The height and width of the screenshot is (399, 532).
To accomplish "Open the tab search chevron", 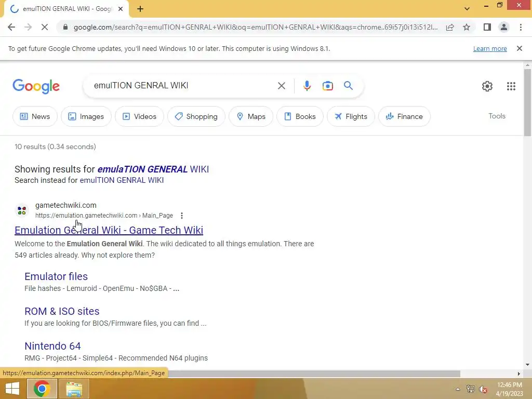I will (467, 9).
